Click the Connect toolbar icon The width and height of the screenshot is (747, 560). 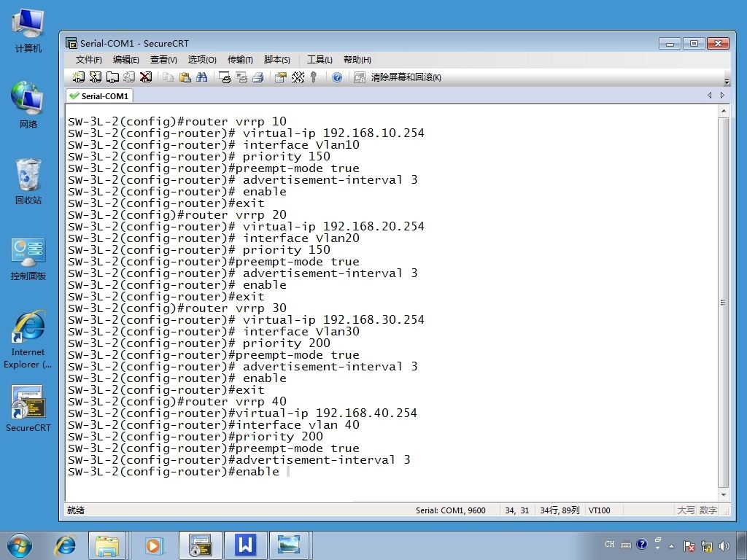[x=79, y=77]
